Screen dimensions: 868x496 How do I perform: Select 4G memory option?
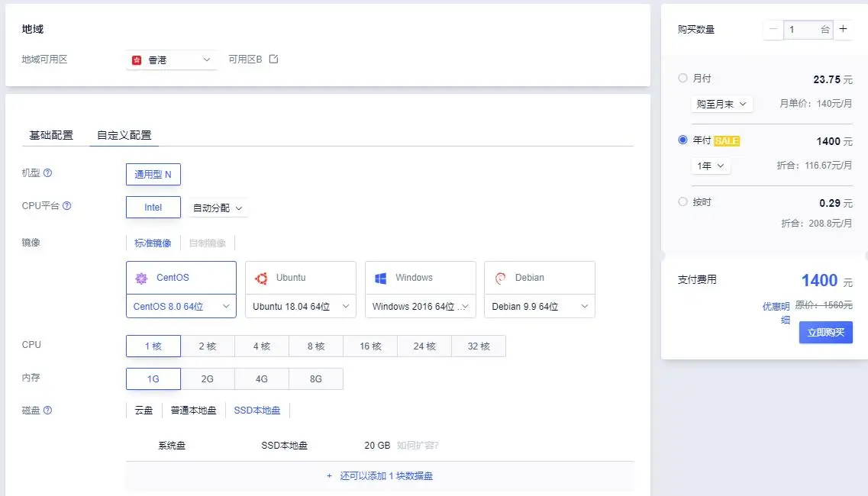click(262, 378)
